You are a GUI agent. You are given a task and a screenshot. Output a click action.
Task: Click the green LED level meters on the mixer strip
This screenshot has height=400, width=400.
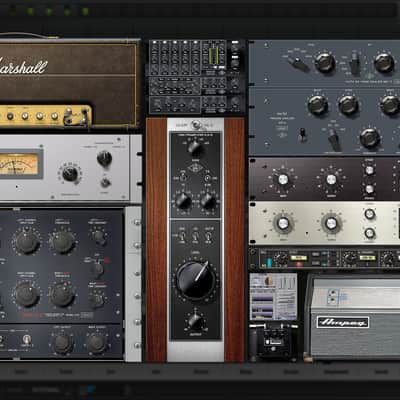[x=214, y=55]
